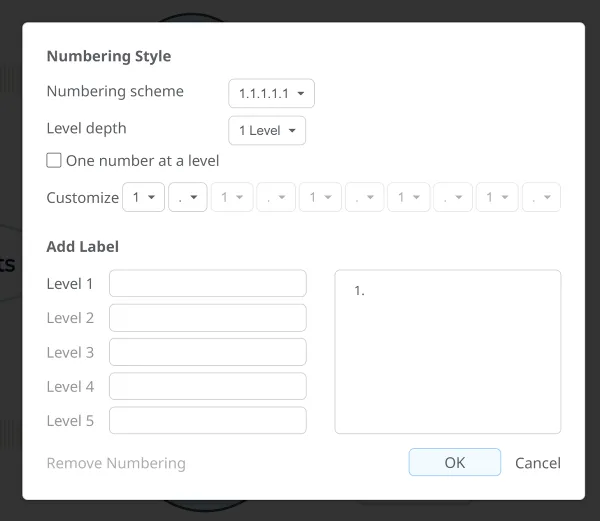
Task: Open the first Customize number format dropdown
Action: coord(143,197)
